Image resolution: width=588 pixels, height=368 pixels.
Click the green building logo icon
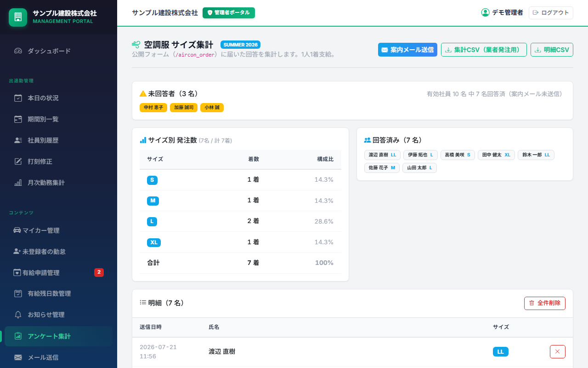pyautogui.click(x=18, y=17)
